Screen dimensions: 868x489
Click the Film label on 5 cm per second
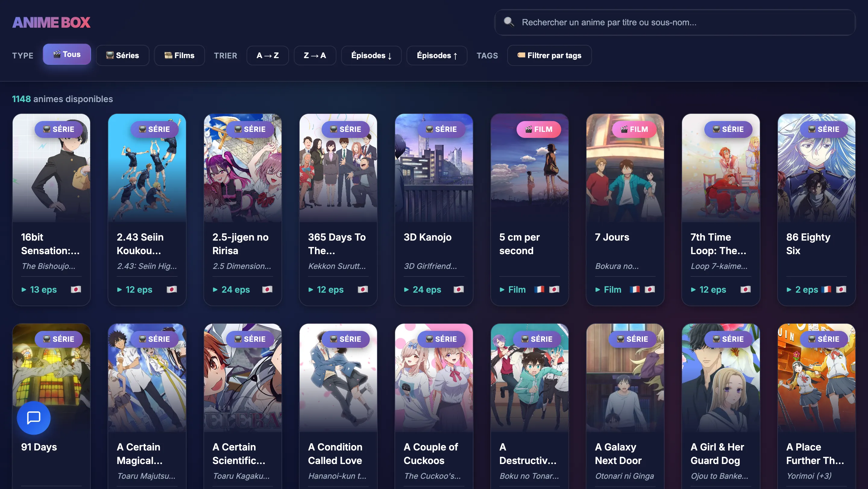512,289
